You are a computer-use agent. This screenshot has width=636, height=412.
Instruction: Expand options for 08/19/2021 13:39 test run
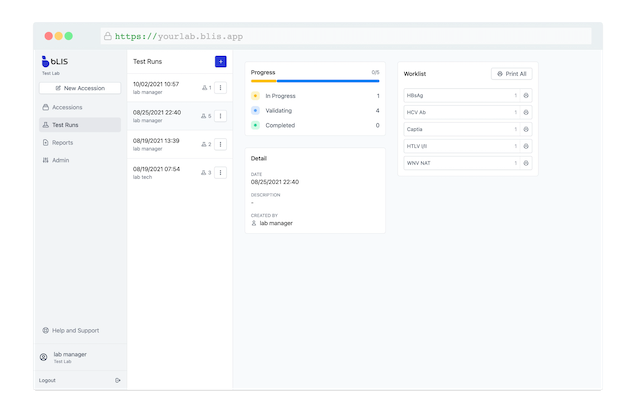tap(220, 144)
